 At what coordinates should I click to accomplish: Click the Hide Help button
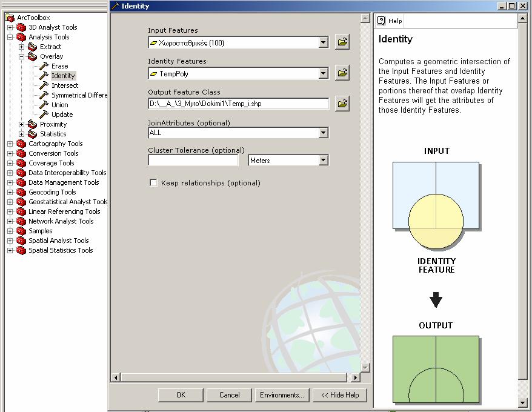(340, 395)
